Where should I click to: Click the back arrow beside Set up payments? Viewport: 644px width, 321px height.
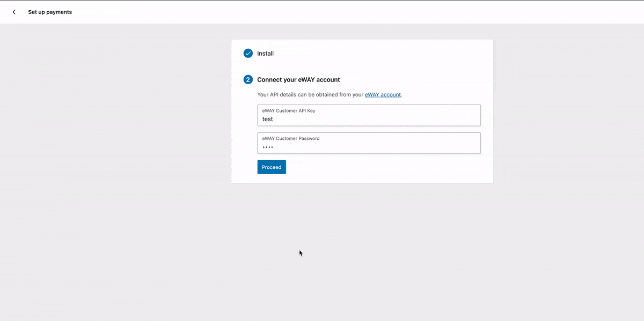pos(13,11)
